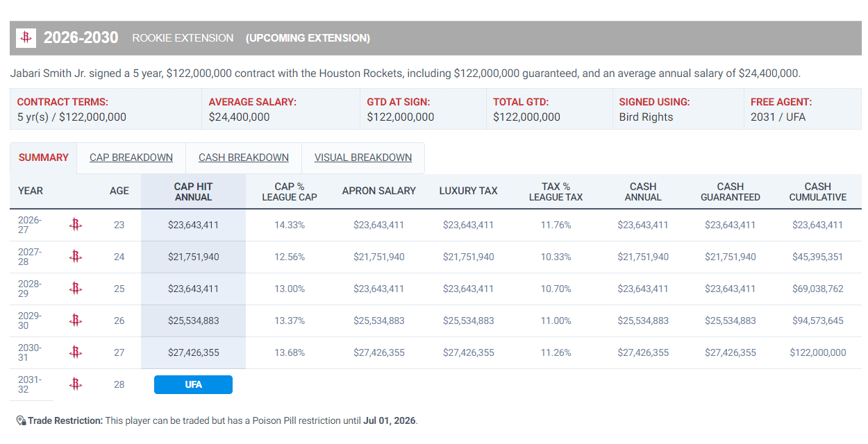Open the Cap Breakdown tab
868x444 pixels.
pos(131,157)
